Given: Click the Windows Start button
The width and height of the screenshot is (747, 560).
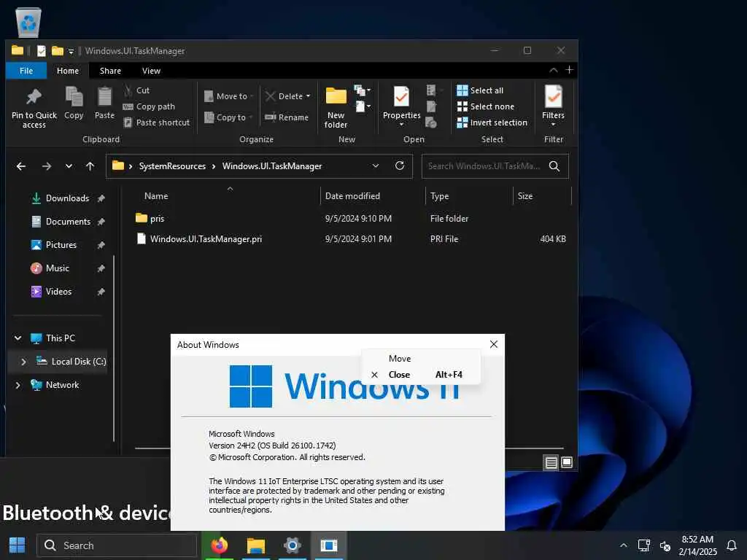Looking at the screenshot, I should pyautogui.click(x=18, y=545).
